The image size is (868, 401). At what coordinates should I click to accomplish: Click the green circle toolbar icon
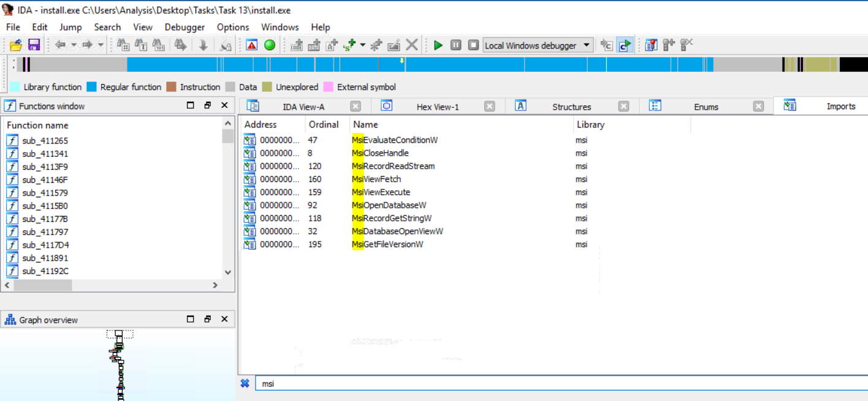tap(269, 45)
